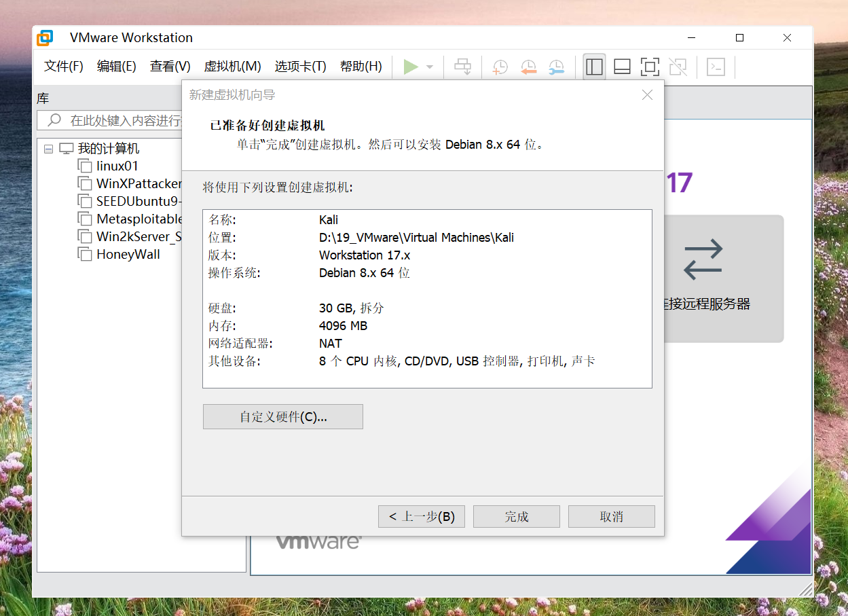This screenshot has width=848, height=616.
Task: Open the 文件(F) menu
Action: pos(62,66)
